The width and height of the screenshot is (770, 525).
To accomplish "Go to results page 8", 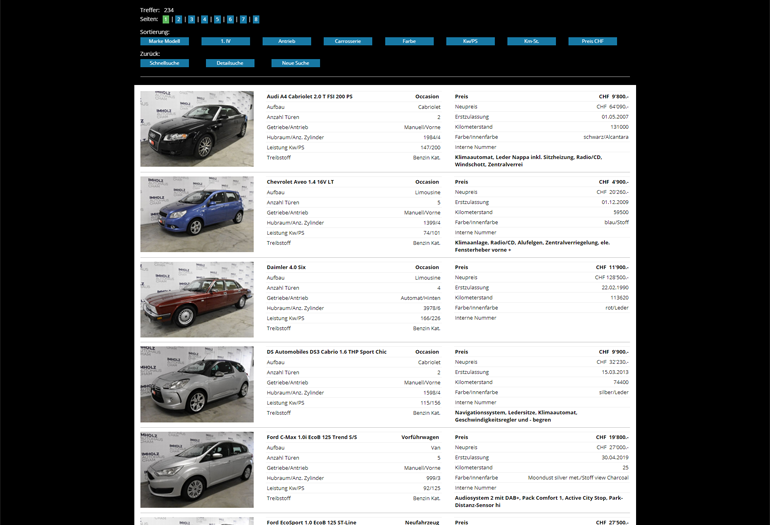I will [x=256, y=19].
